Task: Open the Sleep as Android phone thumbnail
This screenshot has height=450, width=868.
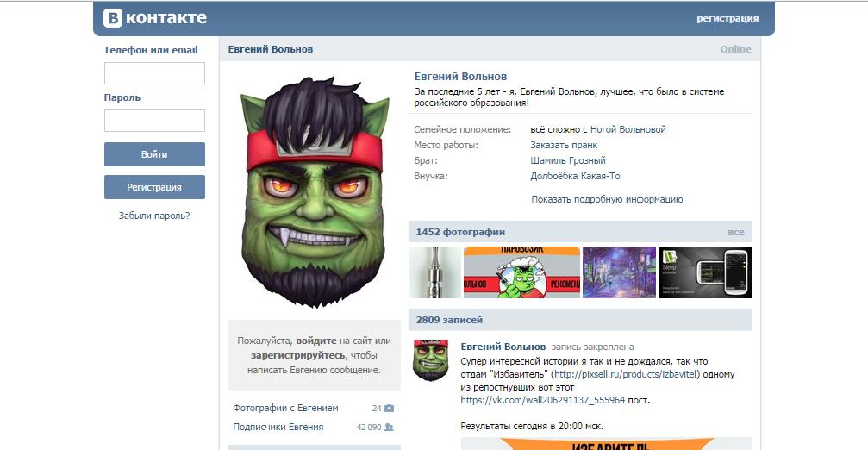Action: (x=705, y=272)
